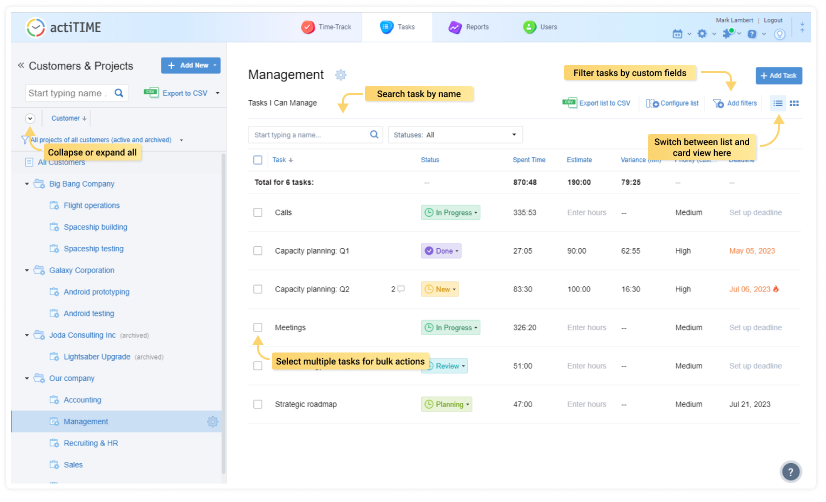Open the projects filter dropdown in sidebar
The image size is (826, 502).
tap(181, 140)
